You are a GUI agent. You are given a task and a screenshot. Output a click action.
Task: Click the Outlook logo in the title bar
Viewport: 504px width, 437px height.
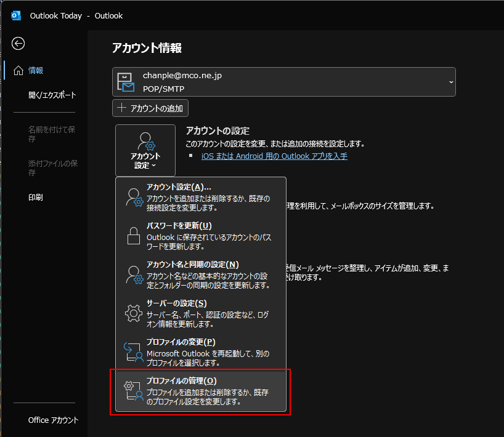(x=16, y=15)
